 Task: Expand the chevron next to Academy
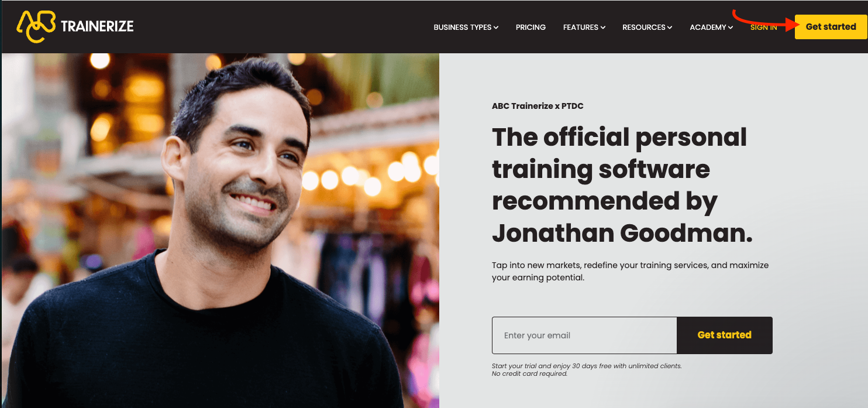click(731, 28)
